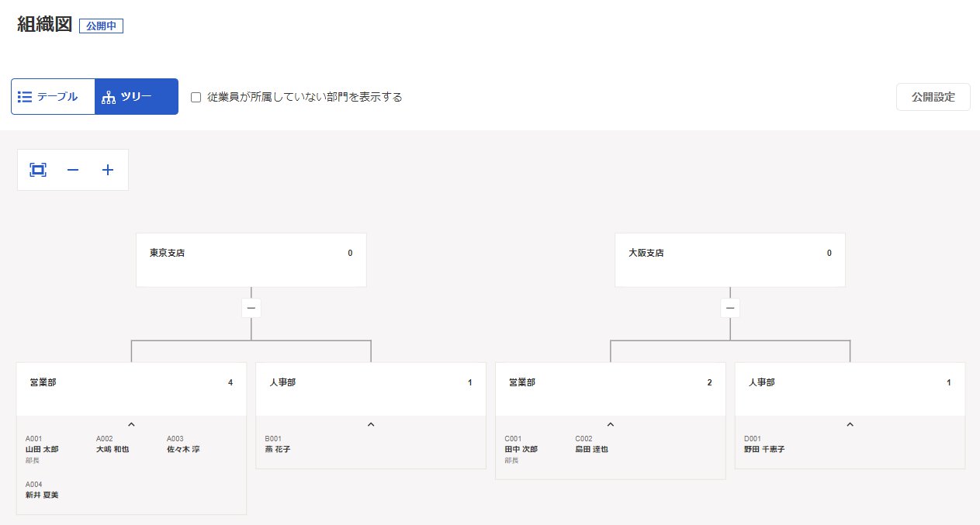Enable 従業員が所属していない部門を表示する checkbox
Image resolution: width=980 pixels, height=525 pixels.
pyautogui.click(x=196, y=98)
